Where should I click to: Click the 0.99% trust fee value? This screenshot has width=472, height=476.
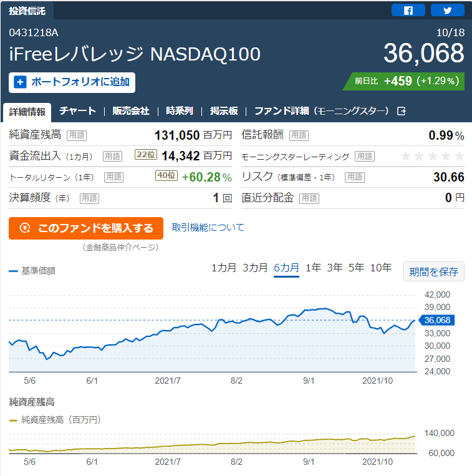[x=446, y=135]
